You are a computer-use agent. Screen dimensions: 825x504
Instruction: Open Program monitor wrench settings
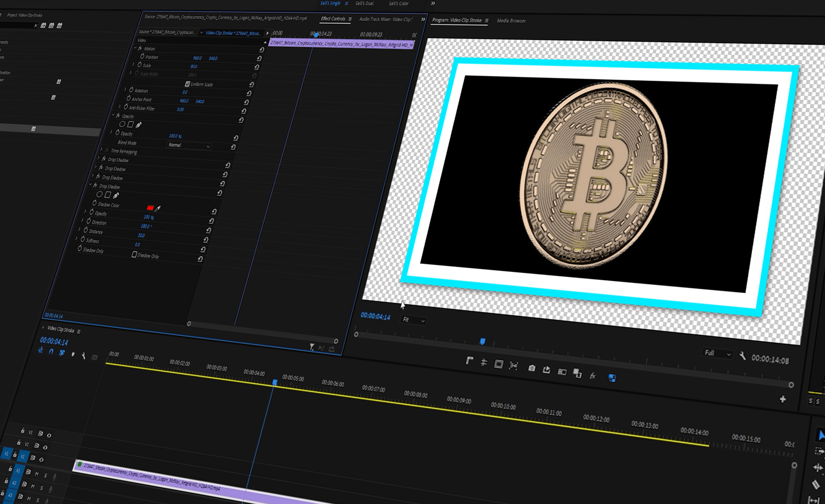tap(742, 356)
